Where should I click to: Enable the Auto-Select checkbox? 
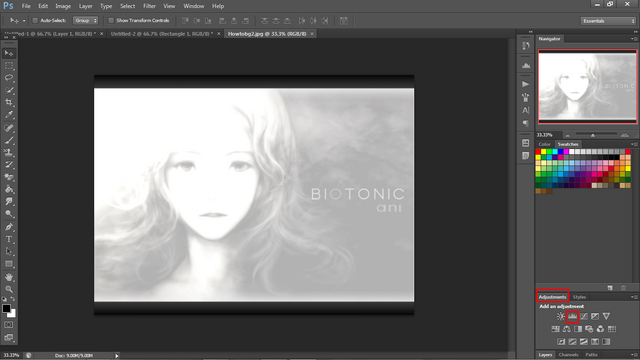(35, 20)
